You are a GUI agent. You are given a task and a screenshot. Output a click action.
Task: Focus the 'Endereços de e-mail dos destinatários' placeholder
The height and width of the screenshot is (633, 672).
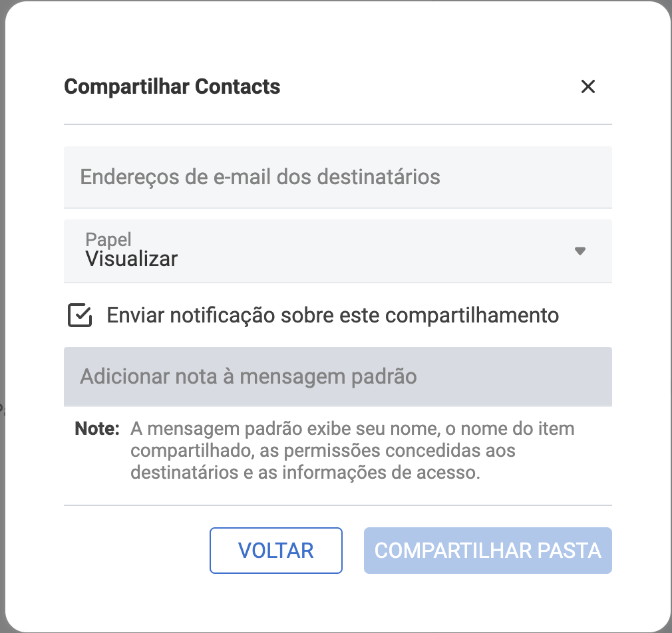coord(260,178)
